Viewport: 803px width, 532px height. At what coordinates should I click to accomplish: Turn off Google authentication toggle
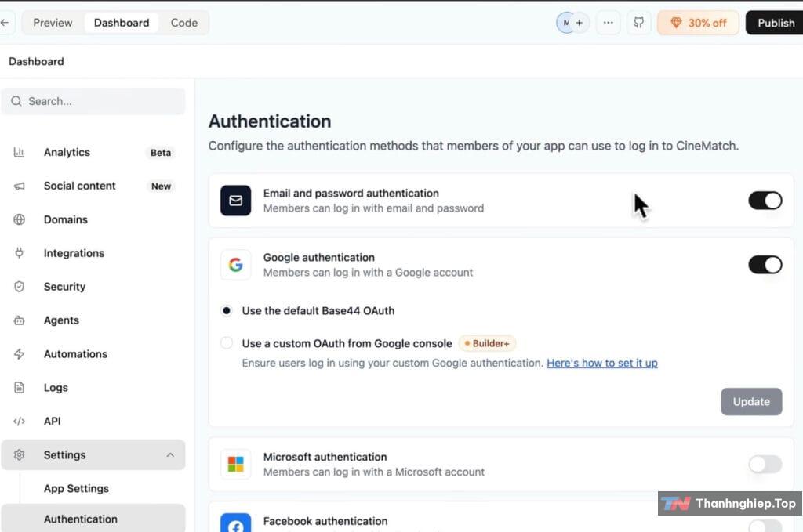pyautogui.click(x=765, y=265)
